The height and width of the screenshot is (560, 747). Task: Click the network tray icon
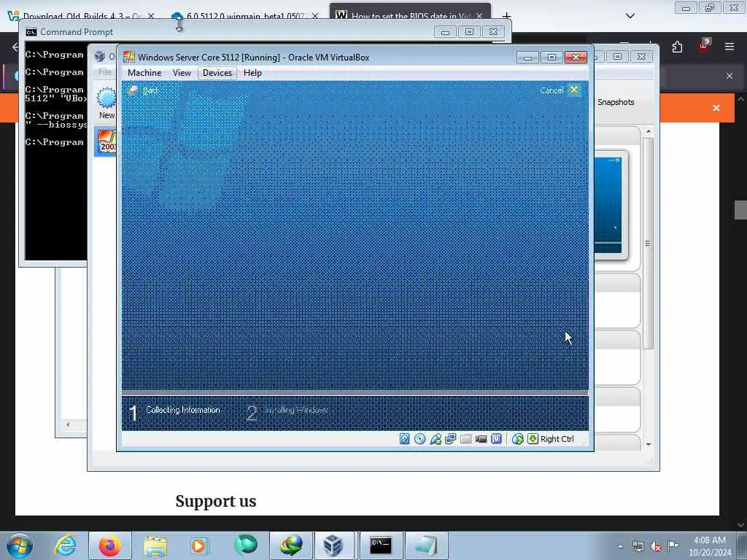638,547
